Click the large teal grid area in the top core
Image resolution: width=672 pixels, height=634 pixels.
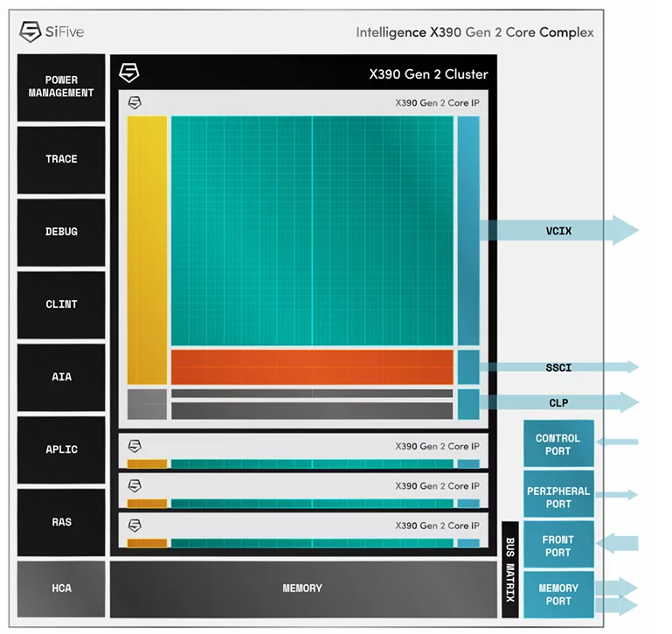click(x=312, y=231)
